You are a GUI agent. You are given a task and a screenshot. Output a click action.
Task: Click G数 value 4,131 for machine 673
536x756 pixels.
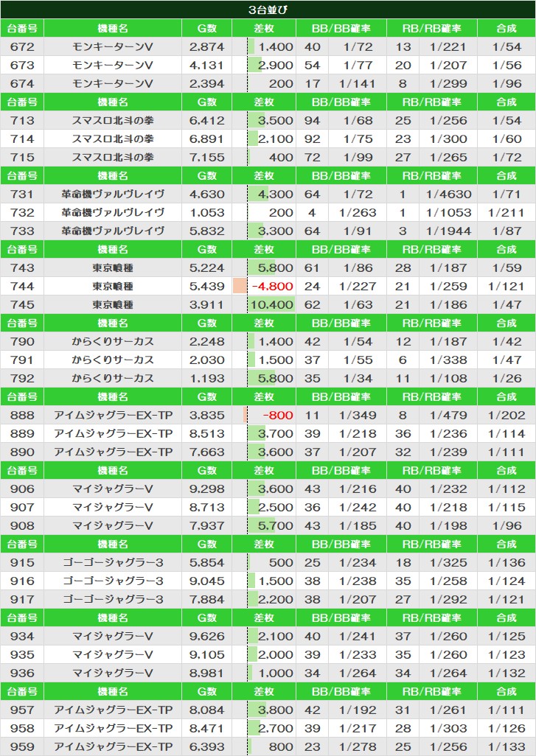206,65
